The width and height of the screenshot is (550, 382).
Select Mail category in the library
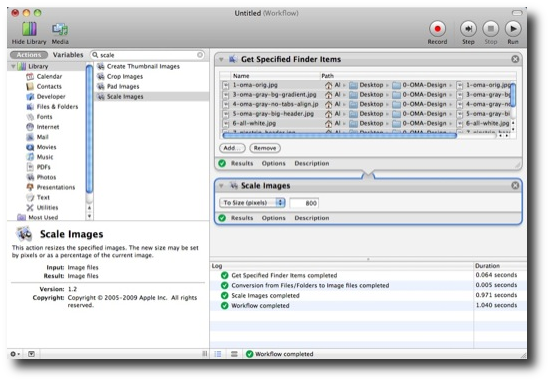42,137
